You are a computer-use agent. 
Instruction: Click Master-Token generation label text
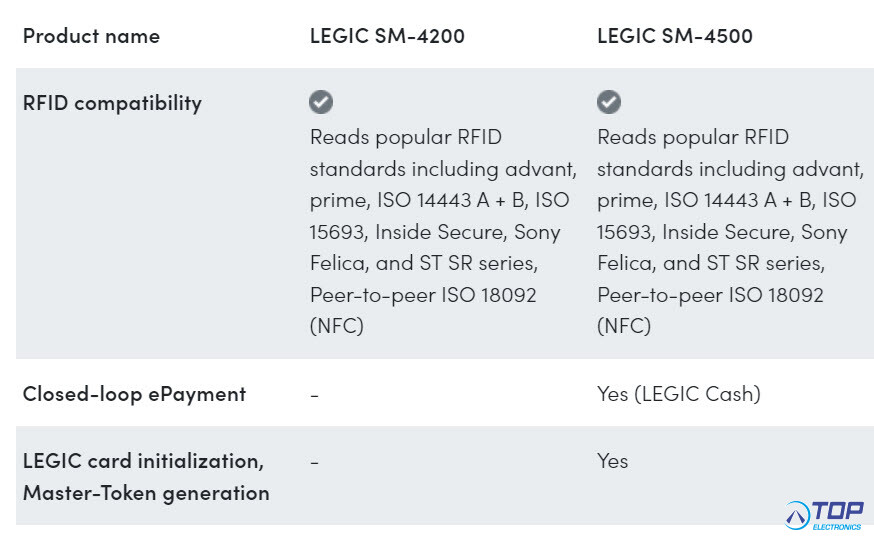coord(146,493)
